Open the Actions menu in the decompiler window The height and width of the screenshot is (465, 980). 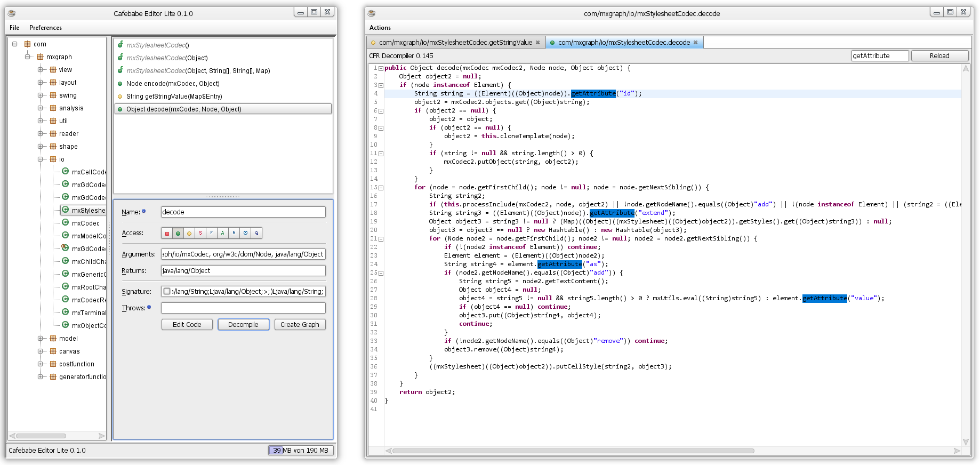380,28
